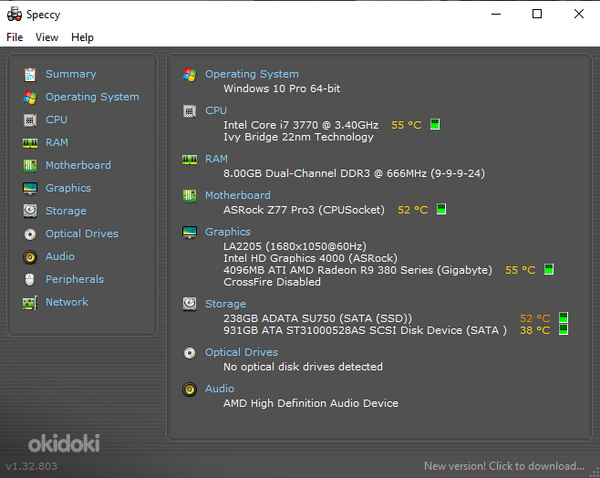Click the Peripherals mouse icon in sidebar

coord(30,279)
